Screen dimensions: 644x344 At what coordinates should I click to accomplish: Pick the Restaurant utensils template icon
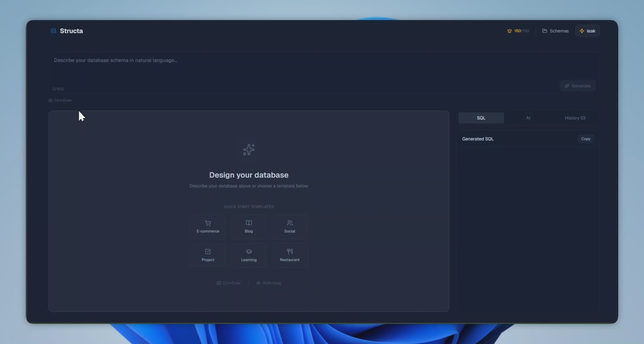click(x=290, y=252)
